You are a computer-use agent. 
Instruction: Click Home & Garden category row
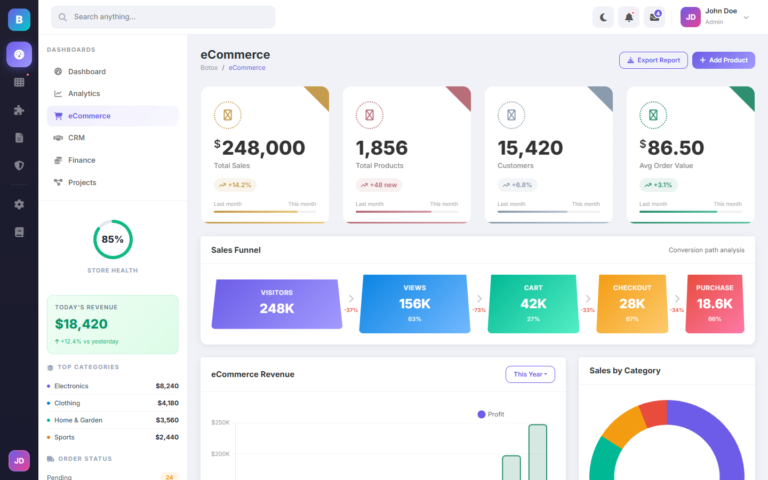click(113, 420)
